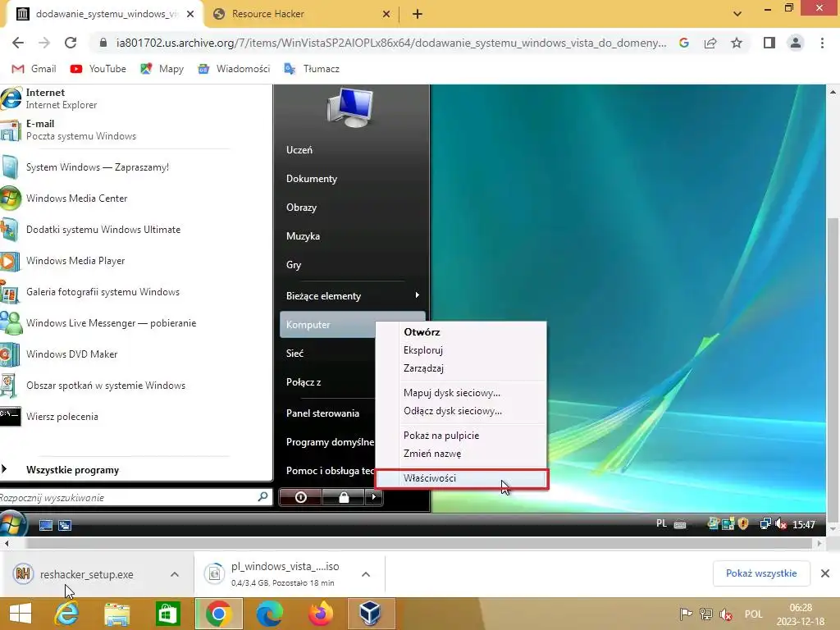
Task: Expand reshacker_setup.exe download options
Action: 175,574
